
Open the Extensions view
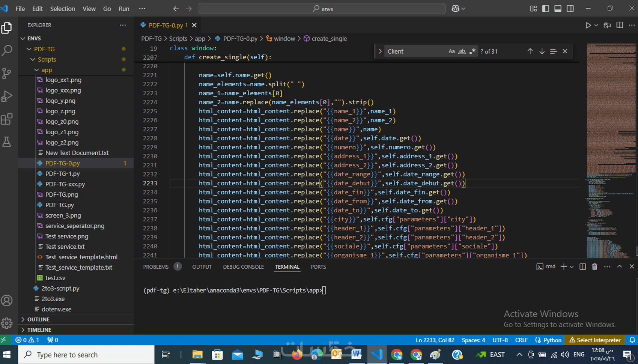coord(7,119)
